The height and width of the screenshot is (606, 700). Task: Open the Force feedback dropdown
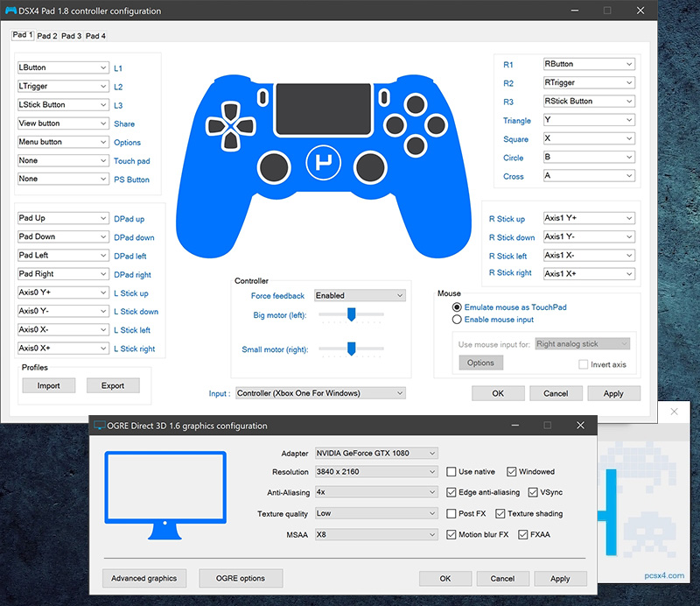(x=360, y=296)
